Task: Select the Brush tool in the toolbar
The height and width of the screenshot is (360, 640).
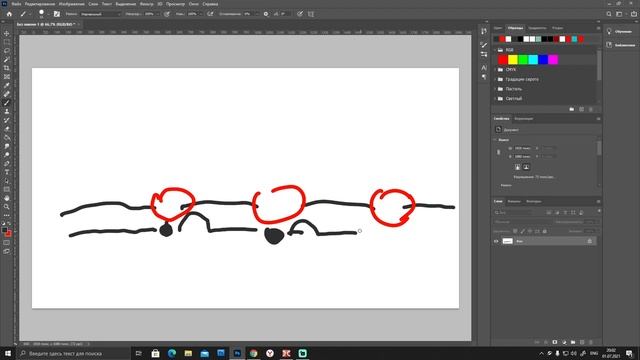Action: point(7,103)
